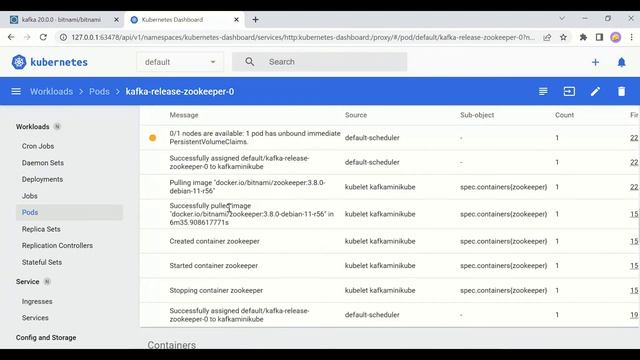Go to Workloads breadcrumb

pos(51,91)
